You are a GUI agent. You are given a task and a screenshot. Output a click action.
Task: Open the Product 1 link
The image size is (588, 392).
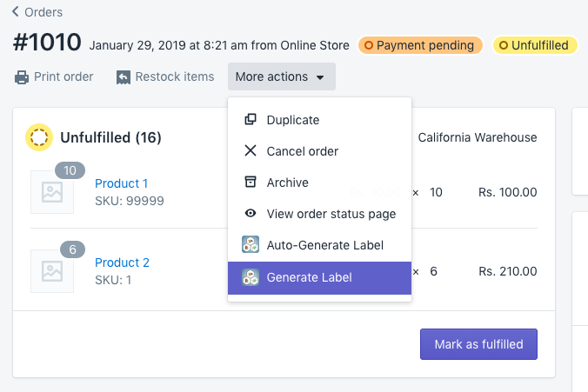(x=121, y=183)
